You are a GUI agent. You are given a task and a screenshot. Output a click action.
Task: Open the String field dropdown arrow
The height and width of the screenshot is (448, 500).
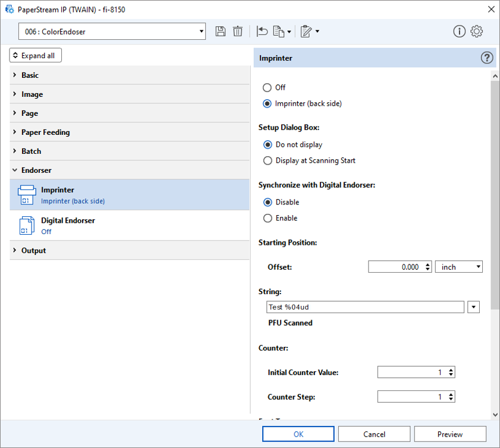pos(473,307)
